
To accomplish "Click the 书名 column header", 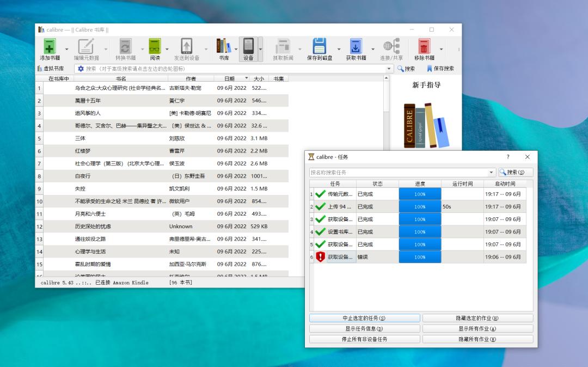I will click(x=121, y=78).
